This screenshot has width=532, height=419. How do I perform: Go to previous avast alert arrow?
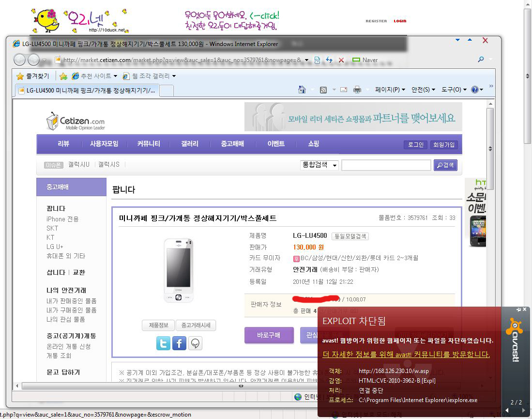(x=508, y=410)
